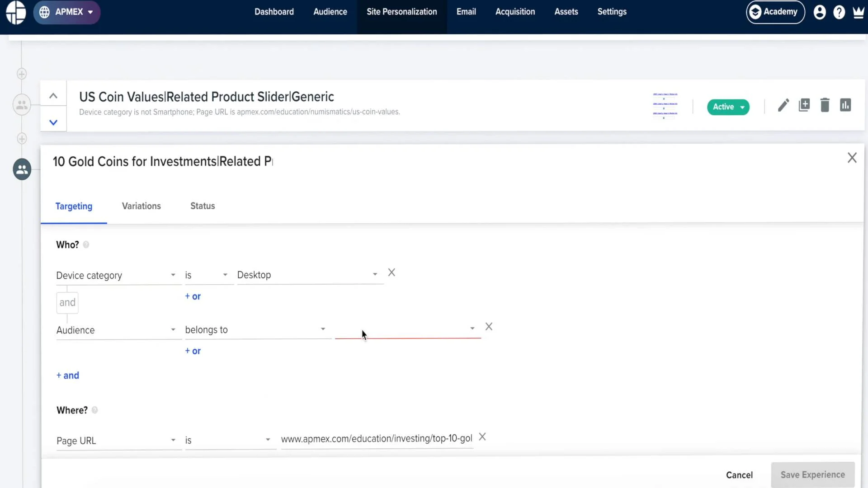Screen dimensions: 868x488
Task: Open the Email section in the top menu
Action: click(466, 12)
